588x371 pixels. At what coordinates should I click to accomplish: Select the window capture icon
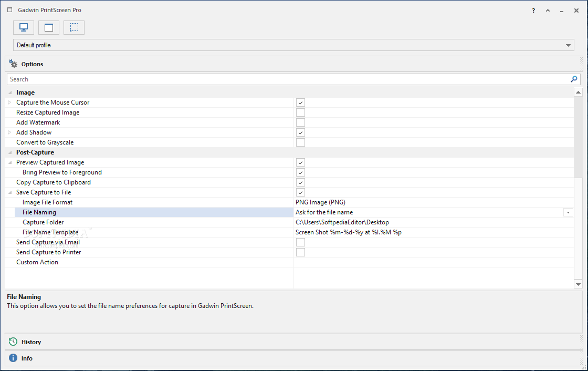click(x=49, y=27)
